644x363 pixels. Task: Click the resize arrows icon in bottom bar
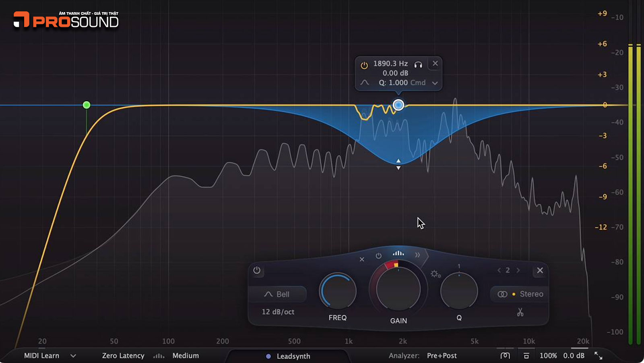click(x=599, y=355)
